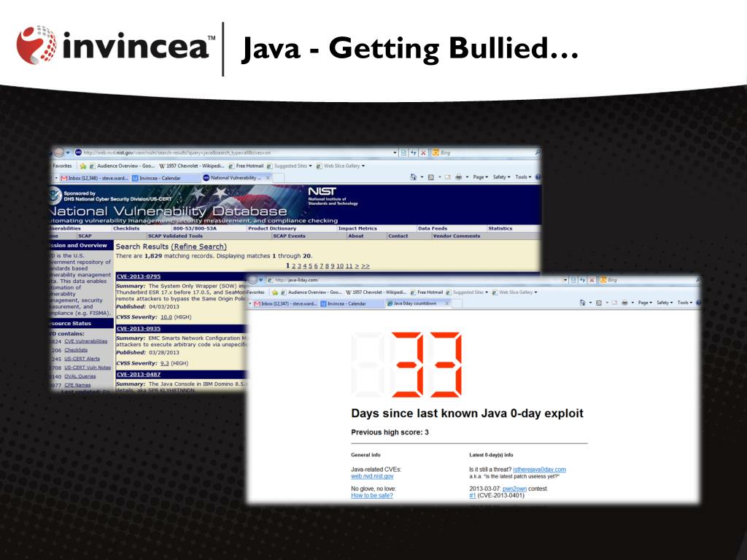Click the read mail icon in NVD window toolbar
Screen dimensions: 747x560
coord(447,177)
